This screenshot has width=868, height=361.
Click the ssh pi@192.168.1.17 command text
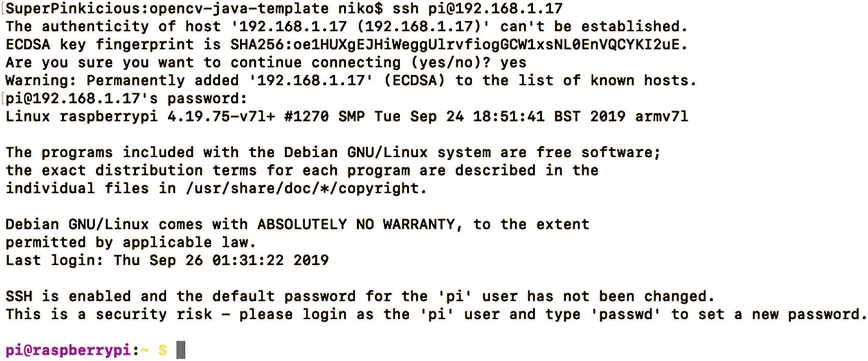point(481,9)
